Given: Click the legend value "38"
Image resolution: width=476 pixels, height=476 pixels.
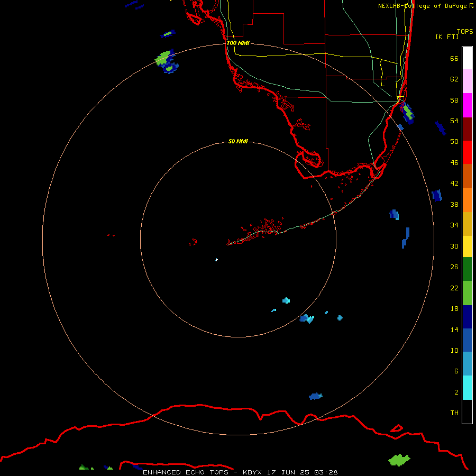Looking at the screenshot, I should [454, 204].
